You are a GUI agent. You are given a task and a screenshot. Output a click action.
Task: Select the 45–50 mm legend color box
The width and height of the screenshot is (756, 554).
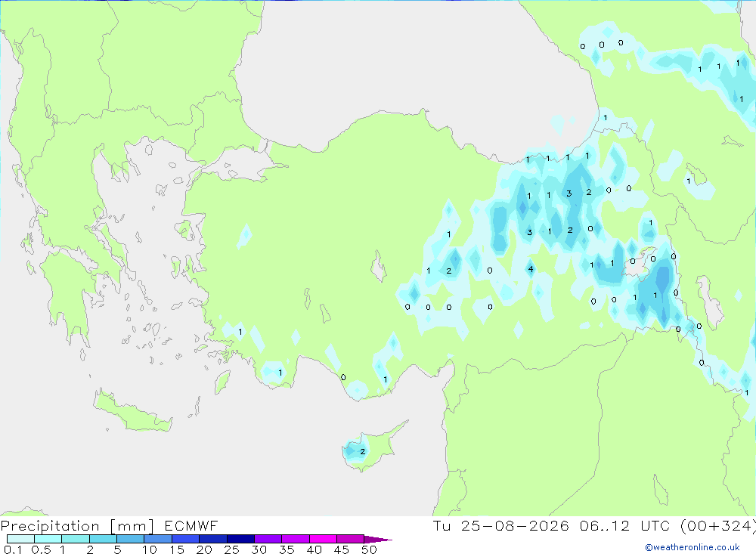point(351,539)
